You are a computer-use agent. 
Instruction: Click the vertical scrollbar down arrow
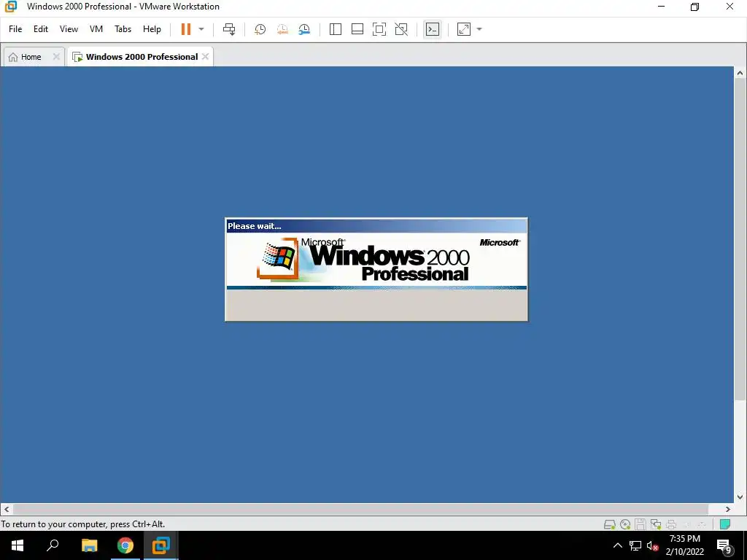[740, 497]
